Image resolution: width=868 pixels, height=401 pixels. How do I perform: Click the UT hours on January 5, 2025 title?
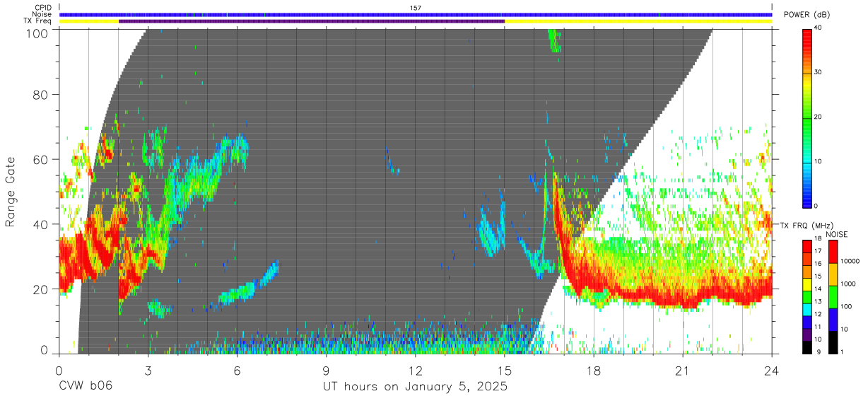tap(416, 388)
